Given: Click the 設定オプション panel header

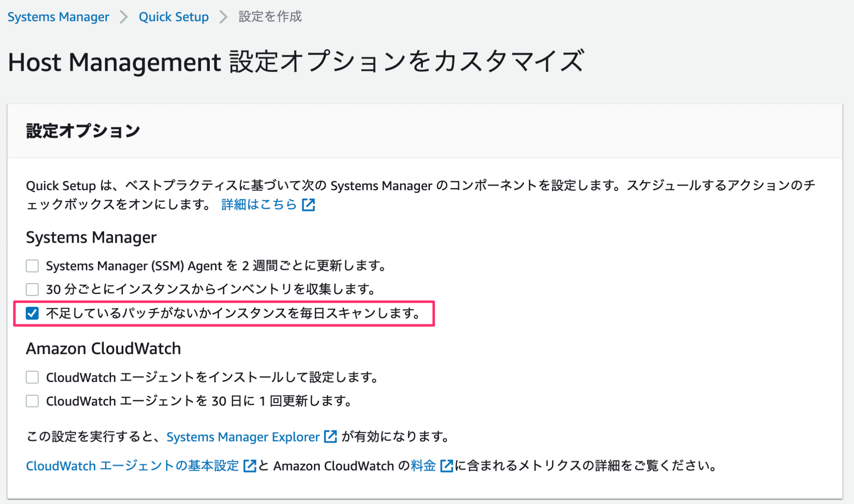Looking at the screenshot, I should click(x=82, y=129).
